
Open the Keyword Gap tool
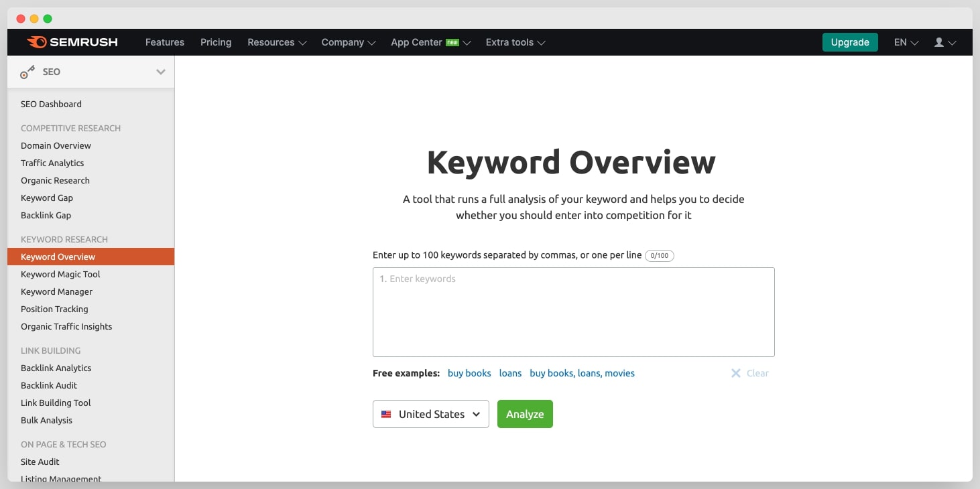coord(47,198)
